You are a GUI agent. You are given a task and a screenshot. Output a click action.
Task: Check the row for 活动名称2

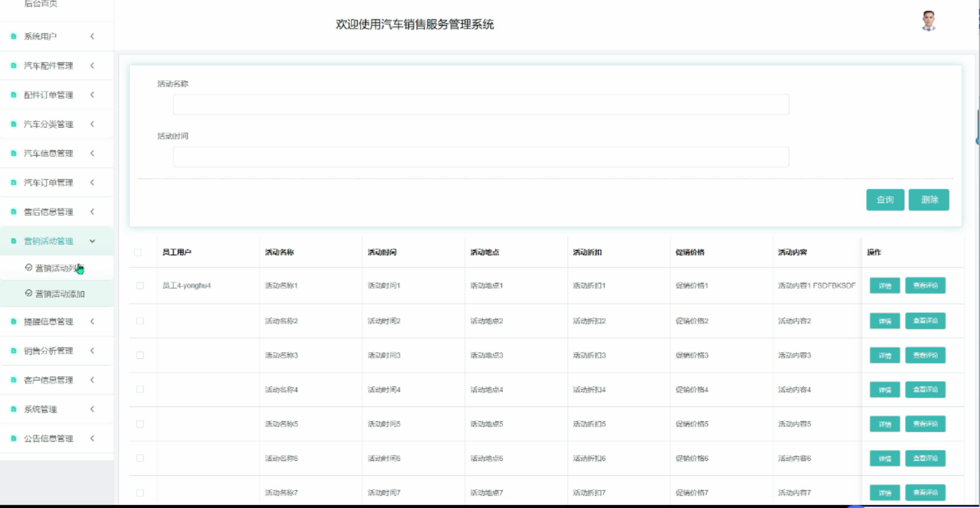(x=140, y=321)
